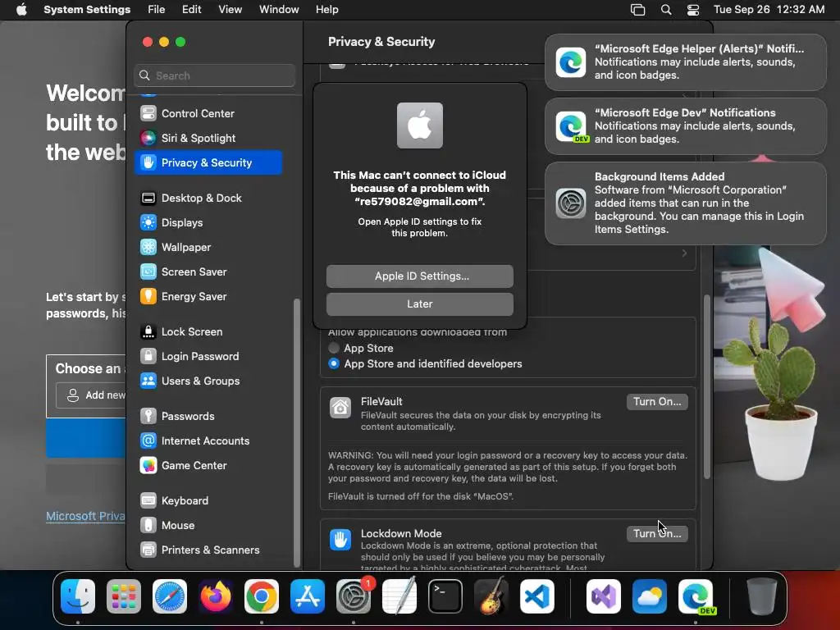The width and height of the screenshot is (840, 630).
Task: Open Terminal from the Dock
Action: coord(445,596)
